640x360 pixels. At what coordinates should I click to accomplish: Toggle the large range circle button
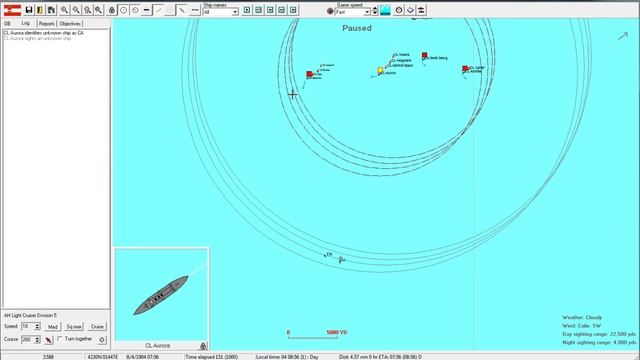click(x=124, y=10)
